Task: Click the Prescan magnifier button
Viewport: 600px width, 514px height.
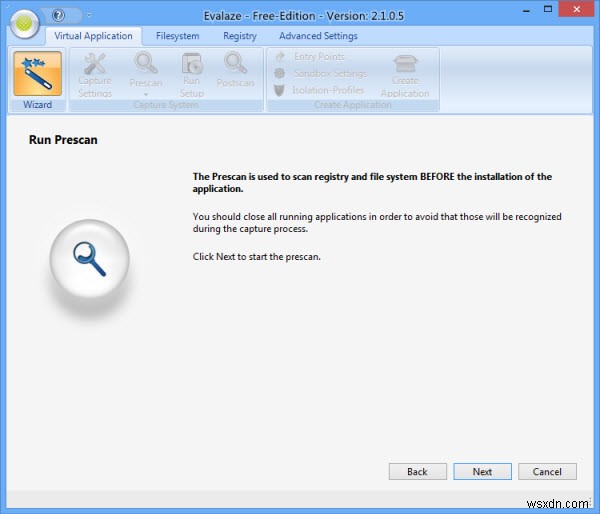Action: 146,73
